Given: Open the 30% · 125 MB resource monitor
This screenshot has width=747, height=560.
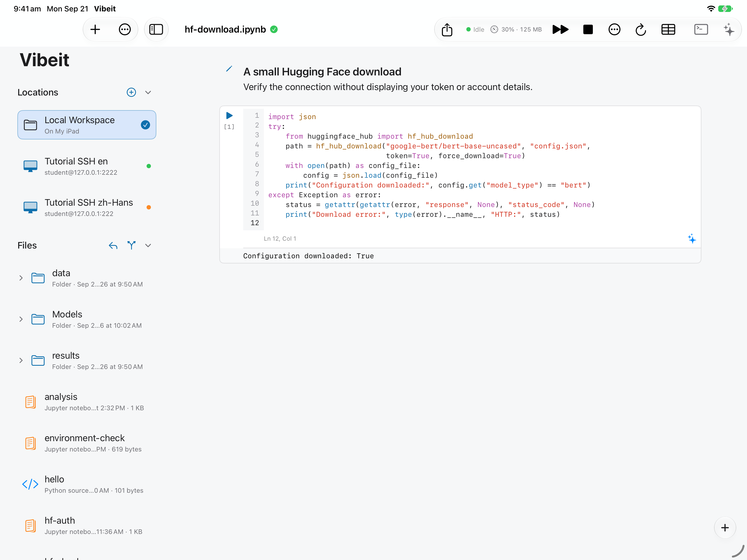Looking at the screenshot, I should tap(516, 29).
